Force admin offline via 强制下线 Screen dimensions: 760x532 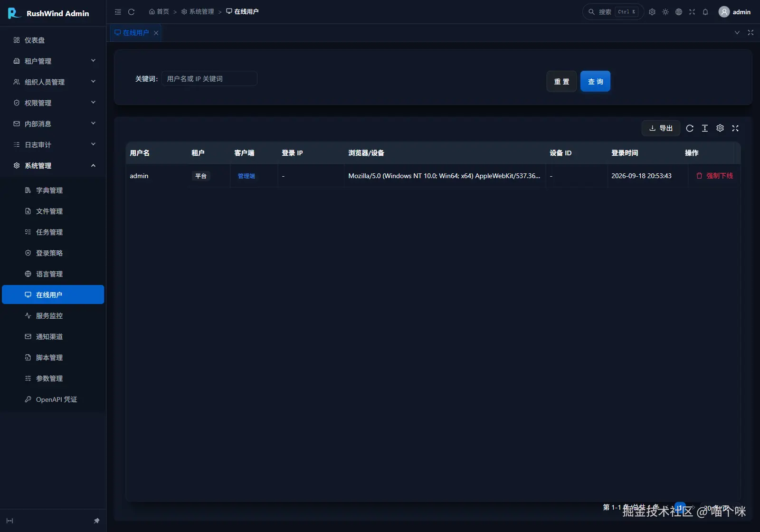(714, 176)
